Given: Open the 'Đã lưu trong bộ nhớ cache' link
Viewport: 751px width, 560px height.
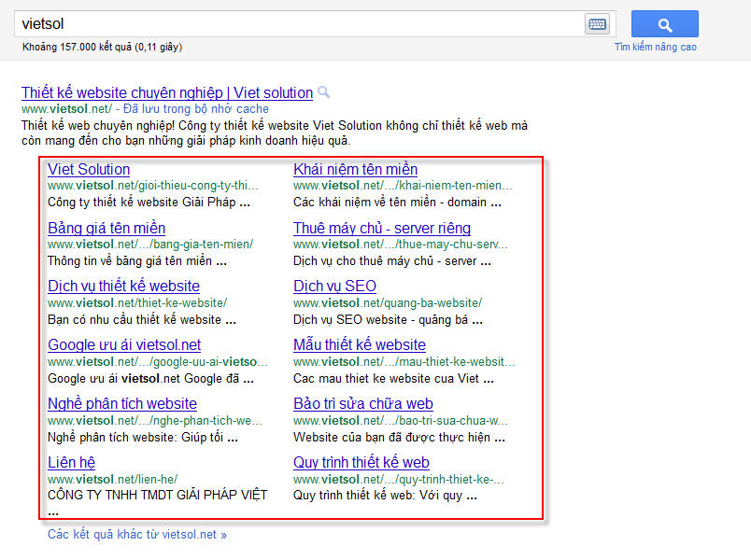Looking at the screenshot, I should click(x=196, y=108).
